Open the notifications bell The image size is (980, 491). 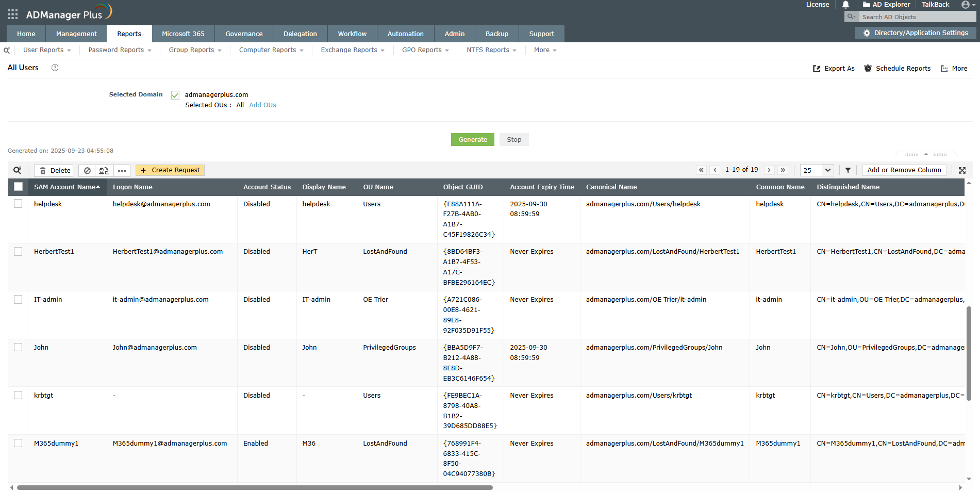click(x=845, y=5)
